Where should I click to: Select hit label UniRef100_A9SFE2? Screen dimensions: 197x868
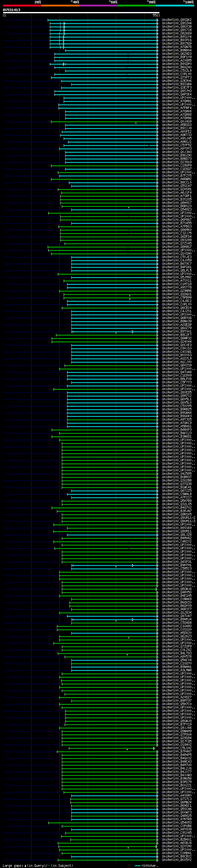pyautogui.click(x=177, y=132)
